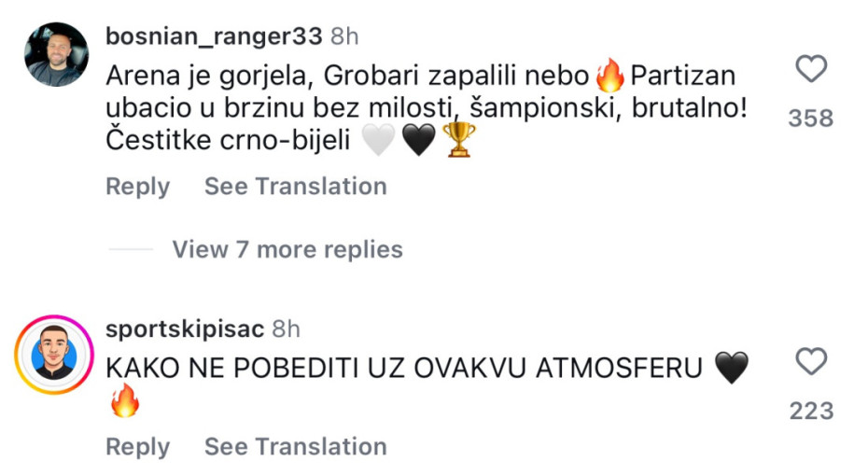The height and width of the screenshot is (475, 868).
Task: See Translation of the Partizan comment
Action: [x=295, y=187]
